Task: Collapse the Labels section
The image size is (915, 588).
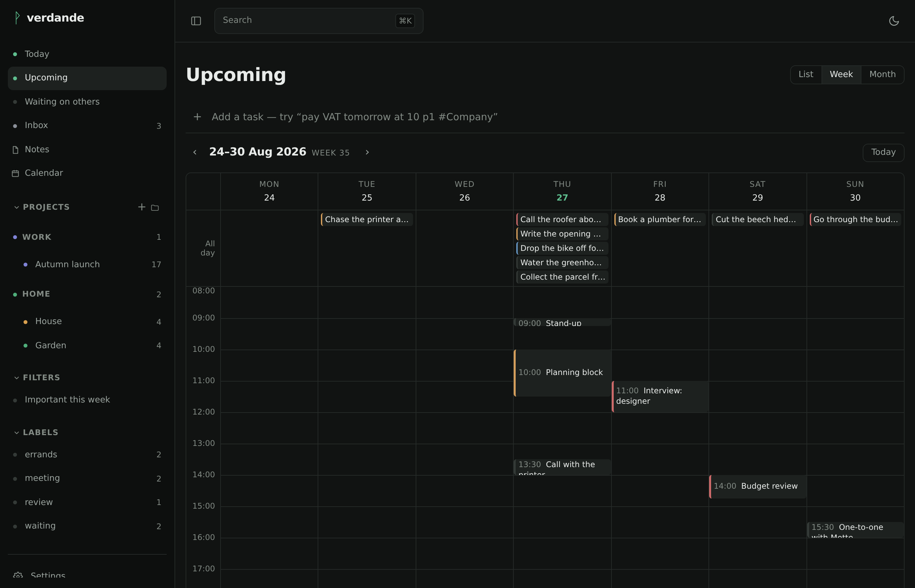Action: 16,433
